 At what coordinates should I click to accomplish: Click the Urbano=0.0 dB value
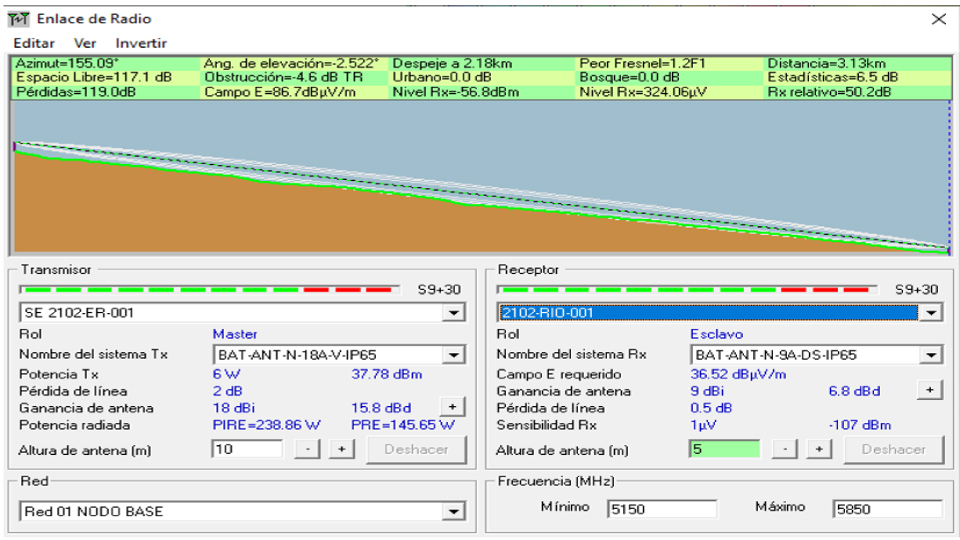(x=441, y=77)
